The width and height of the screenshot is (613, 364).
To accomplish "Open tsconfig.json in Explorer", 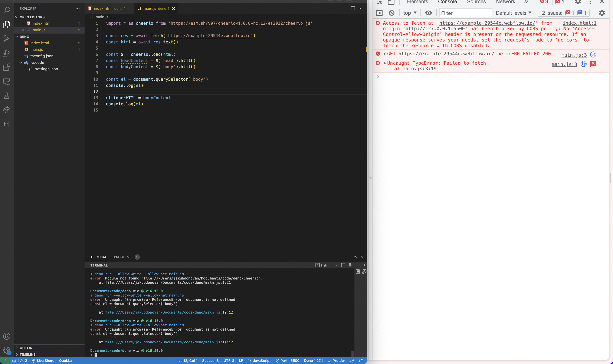I will [x=42, y=56].
